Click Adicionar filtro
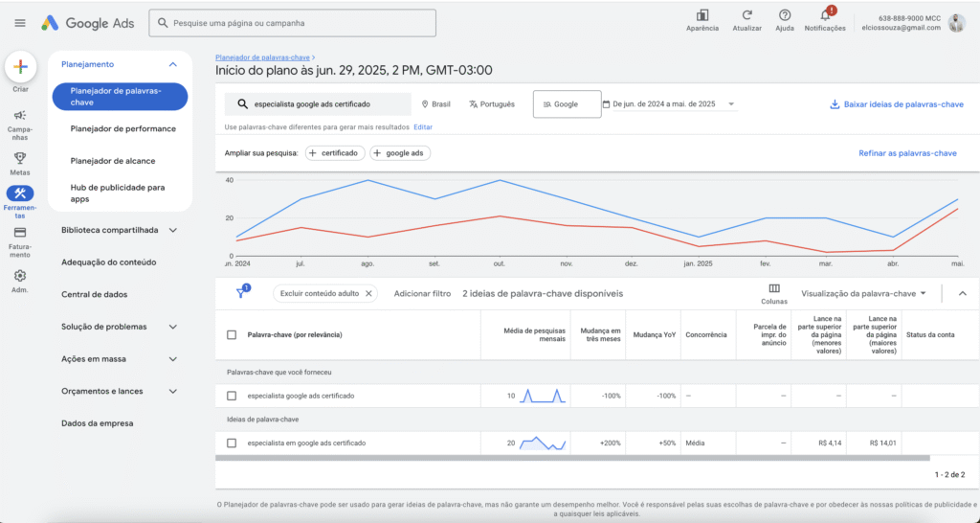980x523 pixels. point(422,293)
